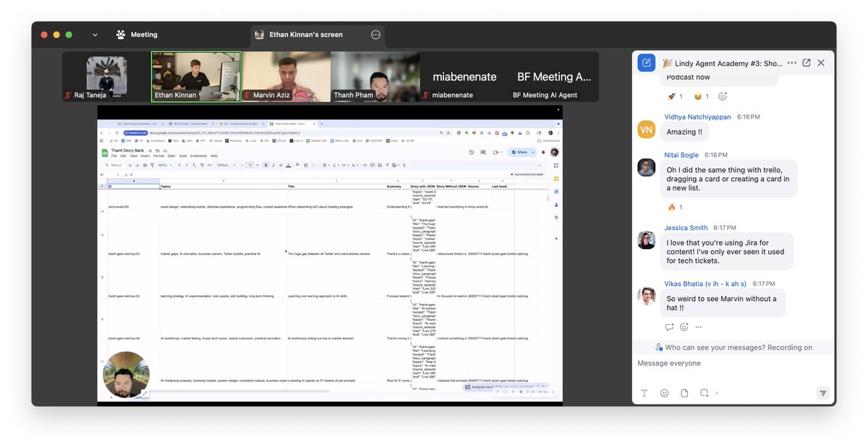Select Ethan Kinnan video thumbnail
Screen dimensions: 868x448
[x=196, y=77]
